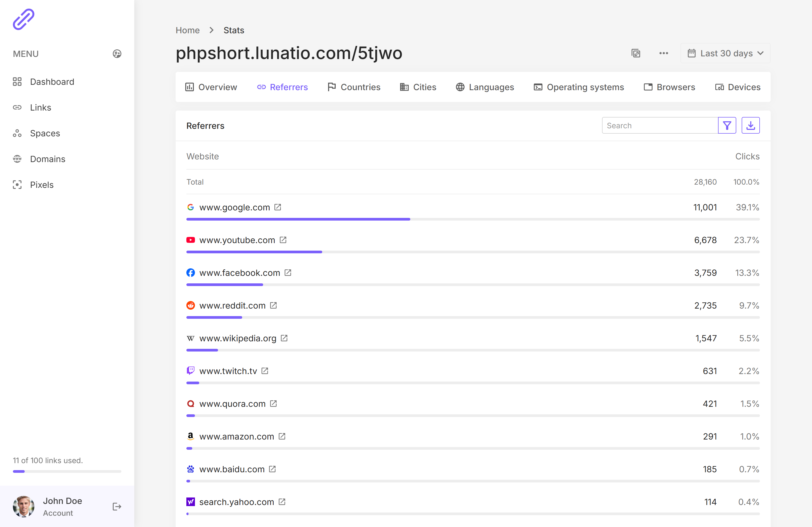Open external link icon for www.twitch.tv
The height and width of the screenshot is (527, 812).
265,371
